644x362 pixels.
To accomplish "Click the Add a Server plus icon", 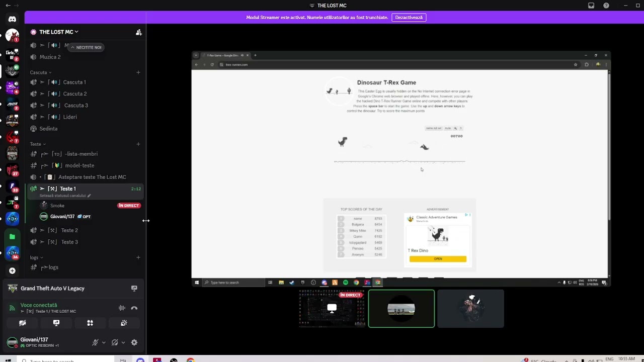I will pos(12,270).
